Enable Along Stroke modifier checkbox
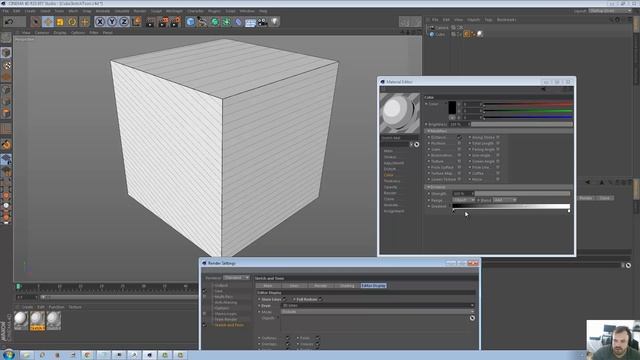640x360 pixels. pos(498,138)
